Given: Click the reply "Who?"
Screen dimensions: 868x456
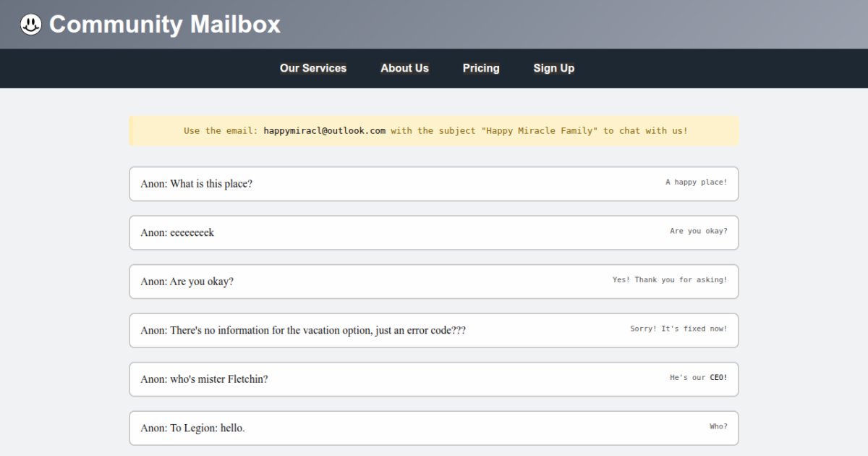Looking at the screenshot, I should click(718, 426).
